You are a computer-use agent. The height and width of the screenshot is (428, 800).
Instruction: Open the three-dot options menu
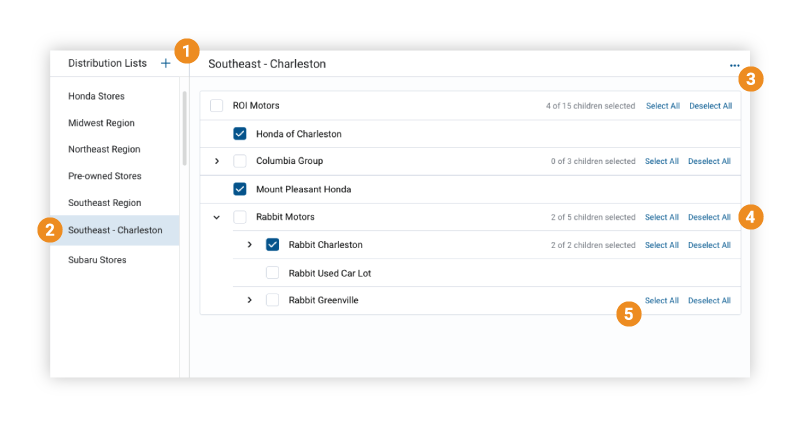pos(734,65)
